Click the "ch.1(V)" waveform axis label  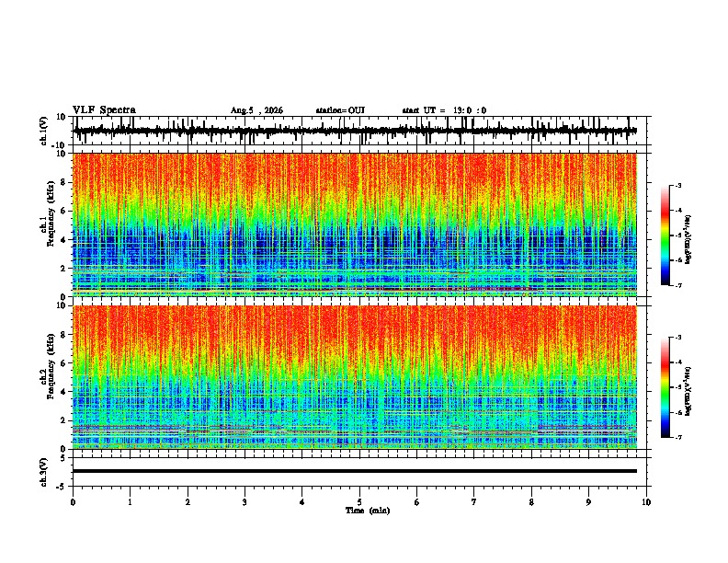pyautogui.click(x=44, y=131)
